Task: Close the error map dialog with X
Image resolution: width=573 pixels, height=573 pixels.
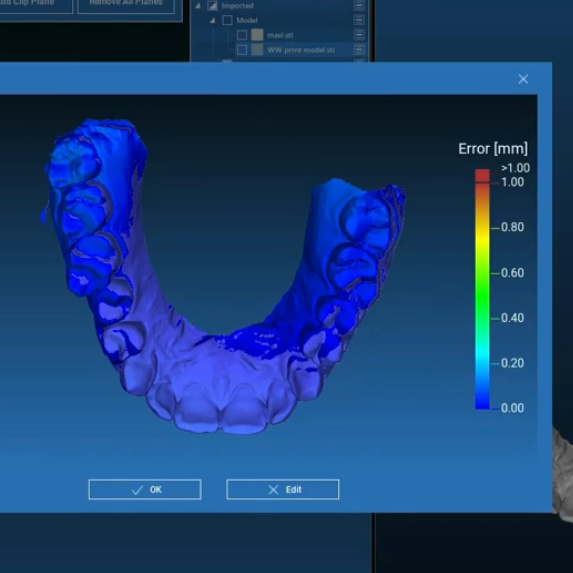Action: (x=523, y=79)
